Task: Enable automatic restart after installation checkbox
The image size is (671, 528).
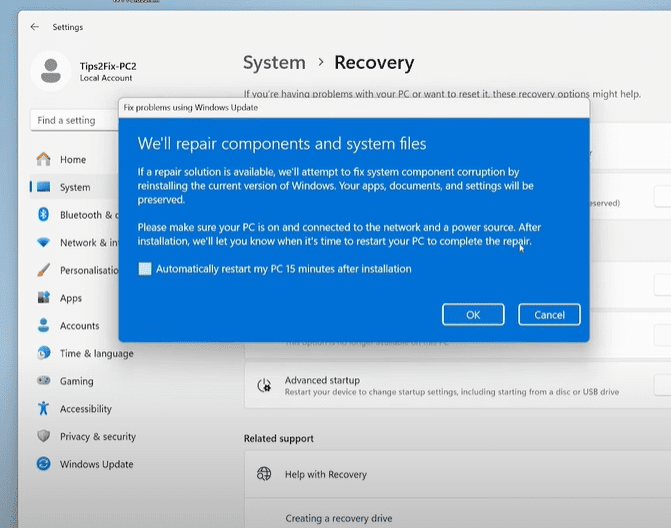Action: click(146, 269)
